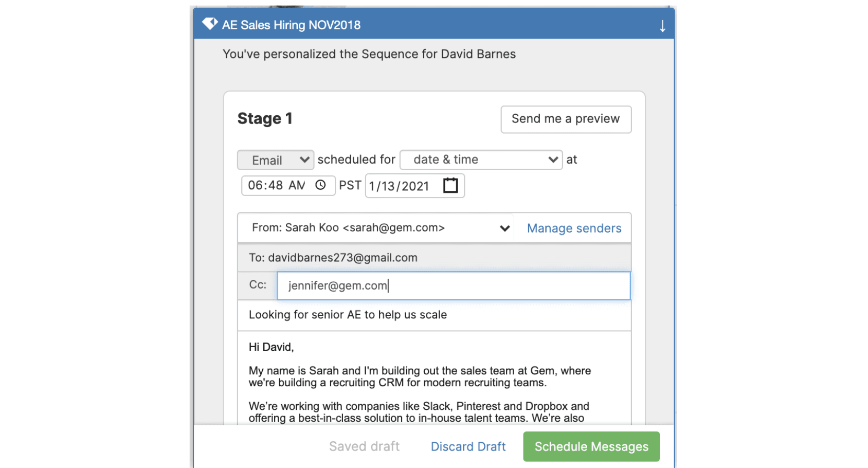The image size is (868, 468).
Task: Collapse the panel with the down arrow
Action: pos(662,26)
